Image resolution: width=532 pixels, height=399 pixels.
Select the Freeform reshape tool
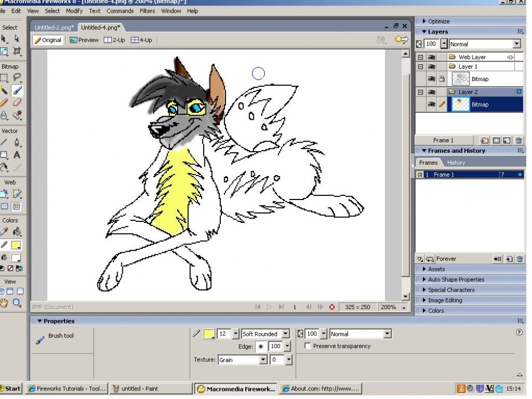pos(4,167)
